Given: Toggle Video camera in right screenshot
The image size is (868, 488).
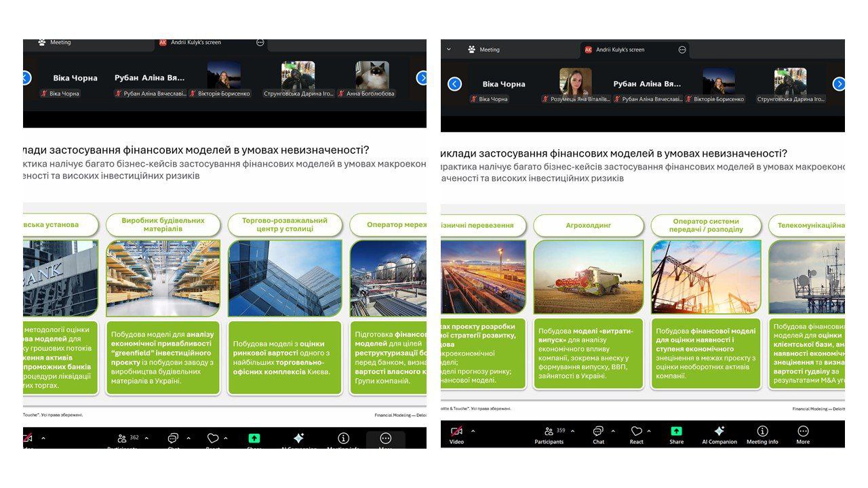Looking at the screenshot, I should click(456, 432).
